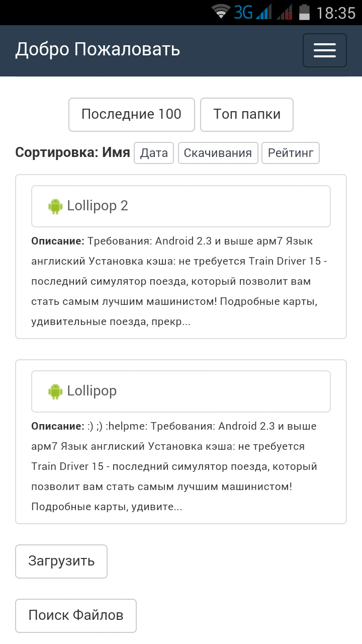Image resolution: width=362 pixels, height=644 pixels.
Task: Open the Lollipop 2 file entry
Action: tap(180, 206)
